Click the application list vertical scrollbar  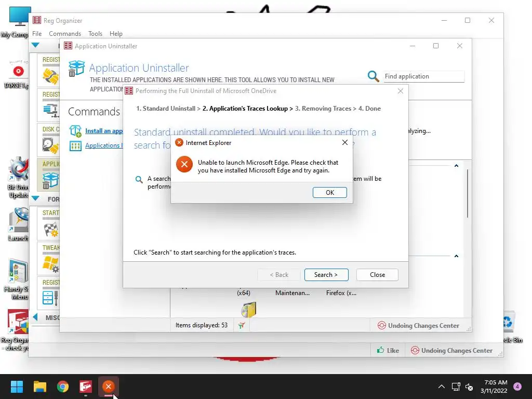point(467,193)
